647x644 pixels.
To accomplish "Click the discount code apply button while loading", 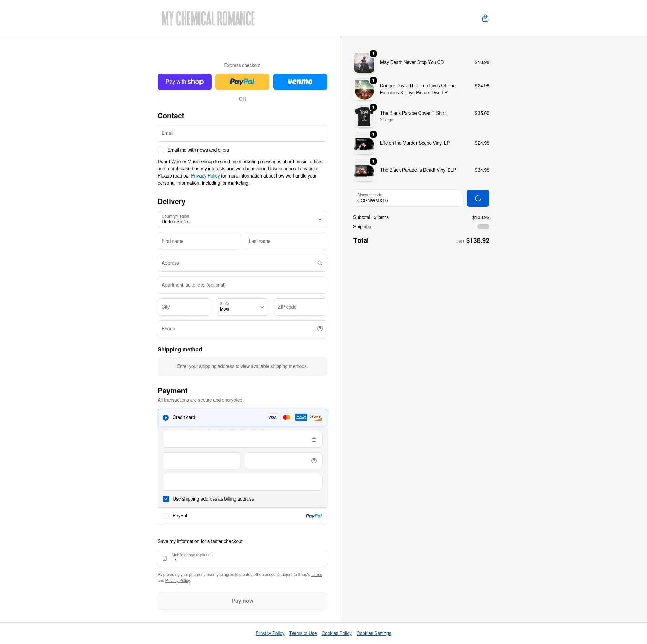I will [x=477, y=198].
